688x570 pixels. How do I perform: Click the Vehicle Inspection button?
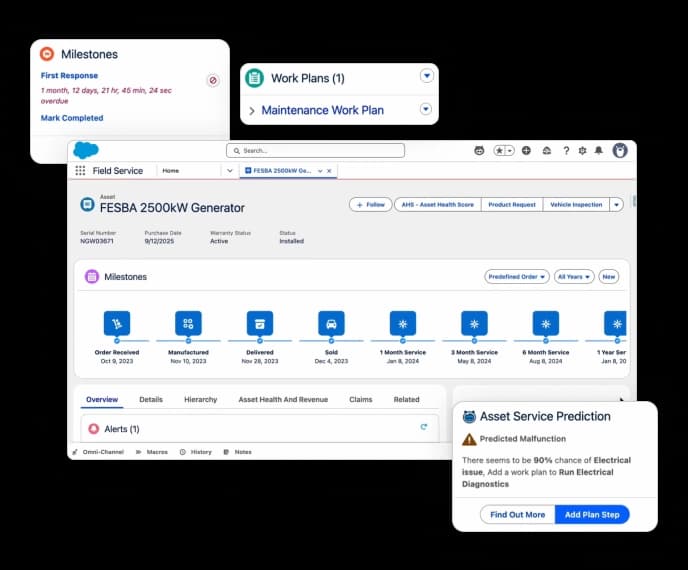(576, 204)
